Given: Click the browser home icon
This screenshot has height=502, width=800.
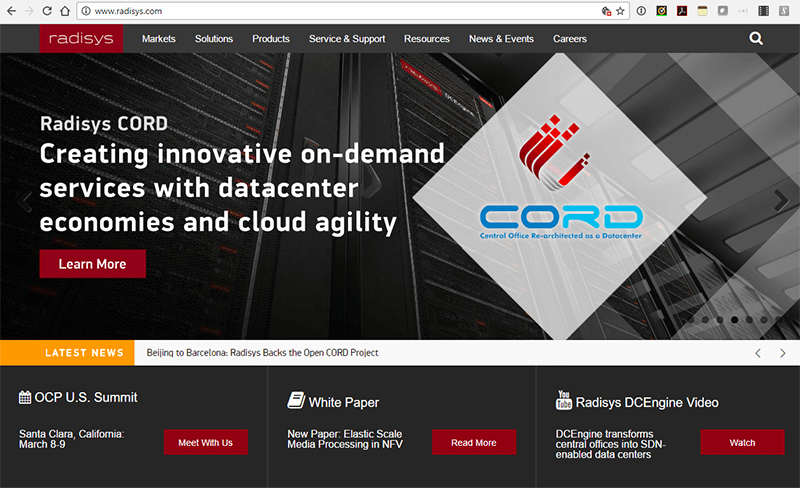Looking at the screenshot, I should (65, 11).
